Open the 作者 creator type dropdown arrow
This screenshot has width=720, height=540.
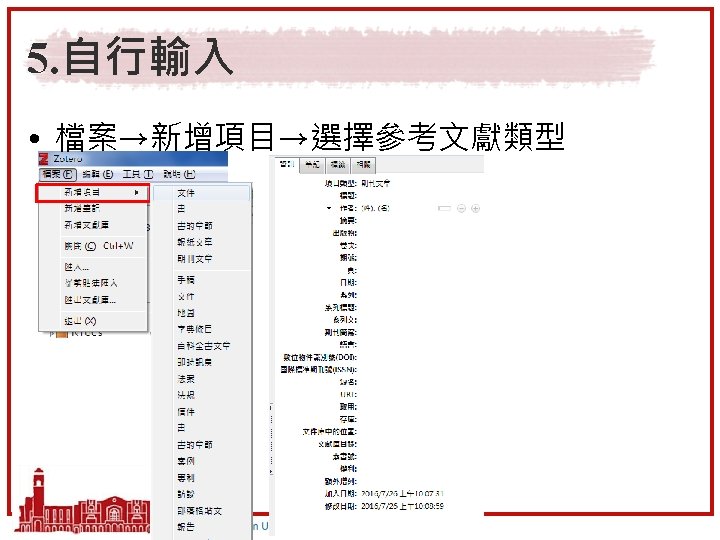329,208
